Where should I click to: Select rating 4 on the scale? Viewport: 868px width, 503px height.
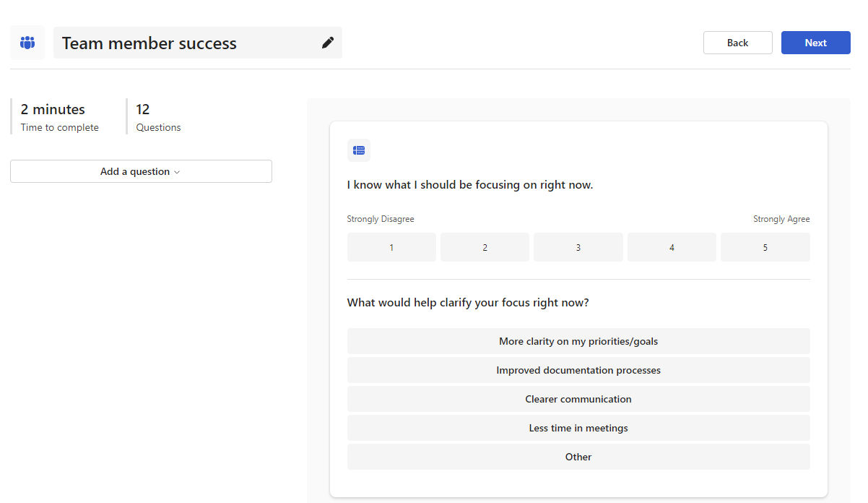point(672,247)
